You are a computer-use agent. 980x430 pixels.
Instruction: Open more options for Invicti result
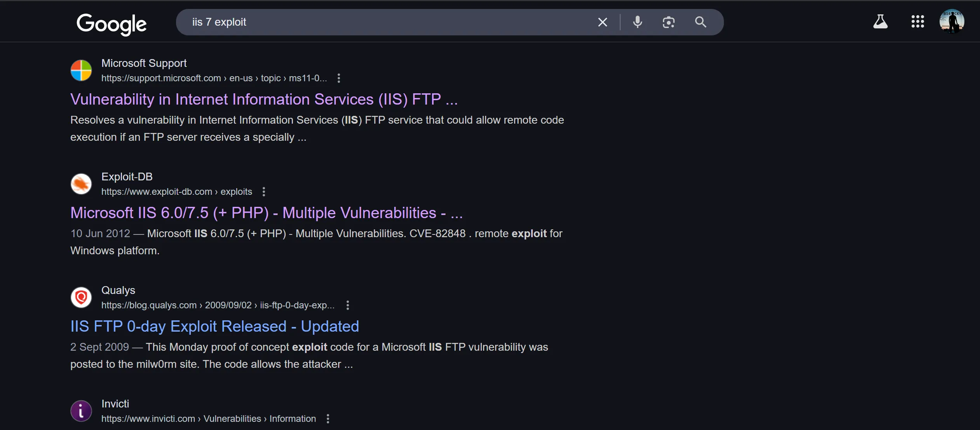(x=328, y=419)
